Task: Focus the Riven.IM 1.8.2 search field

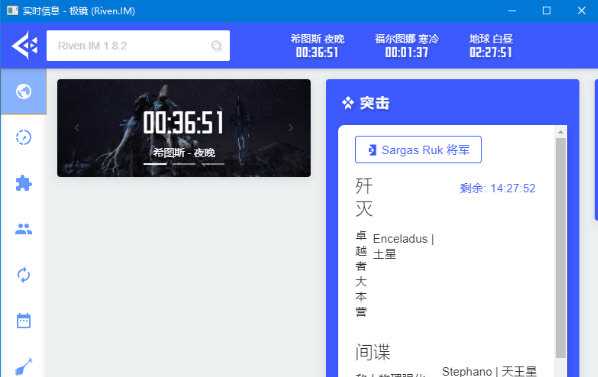Action: [x=138, y=46]
